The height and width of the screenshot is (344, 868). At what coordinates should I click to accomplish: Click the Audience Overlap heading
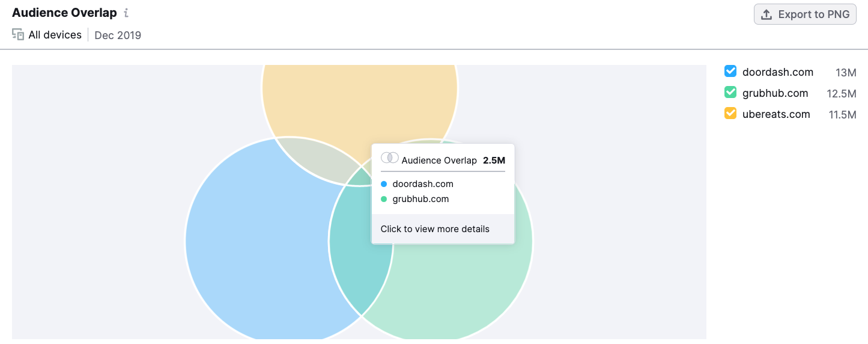click(64, 13)
